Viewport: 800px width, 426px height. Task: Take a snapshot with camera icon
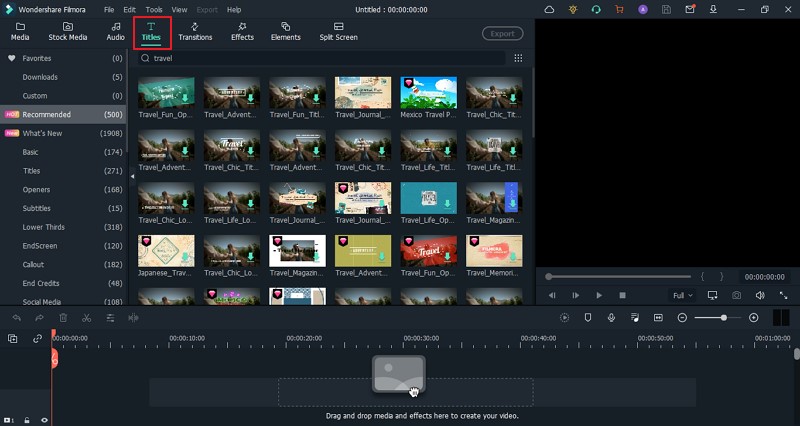click(736, 295)
